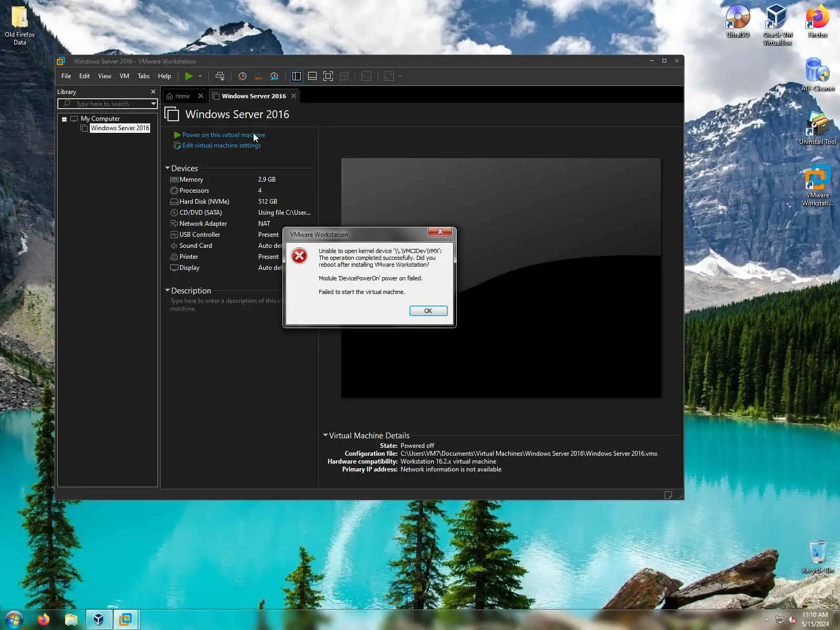
Task: Enter full screen mode via toolbar icon
Action: tap(328, 76)
